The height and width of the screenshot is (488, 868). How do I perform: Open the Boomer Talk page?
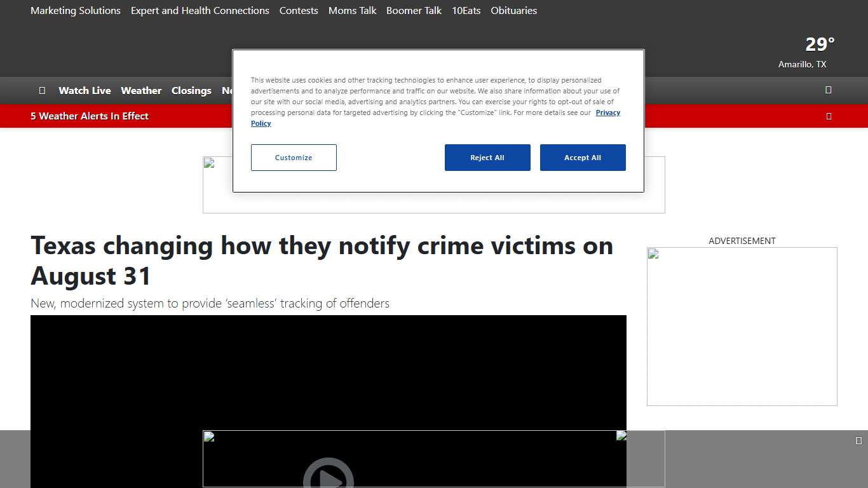tap(414, 11)
